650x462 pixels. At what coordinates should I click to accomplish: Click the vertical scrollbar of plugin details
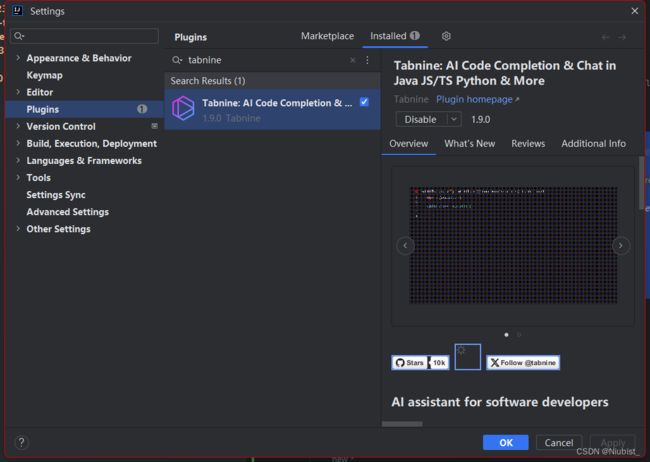[x=642, y=182]
